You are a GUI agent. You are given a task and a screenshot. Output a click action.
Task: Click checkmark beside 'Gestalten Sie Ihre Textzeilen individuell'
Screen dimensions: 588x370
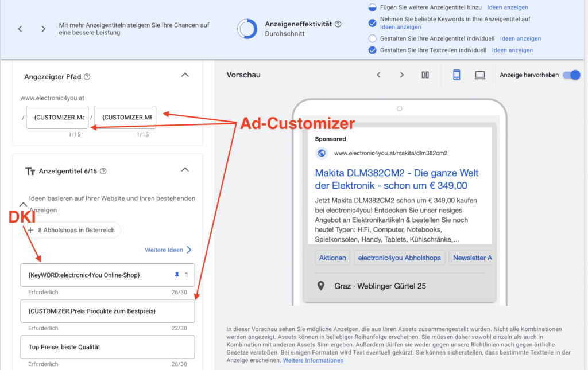click(x=372, y=50)
